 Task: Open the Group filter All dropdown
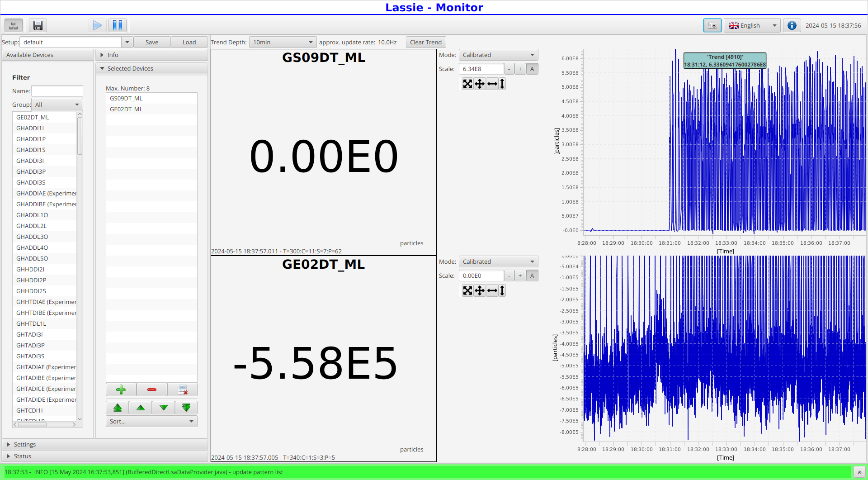[x=57, y=105]
